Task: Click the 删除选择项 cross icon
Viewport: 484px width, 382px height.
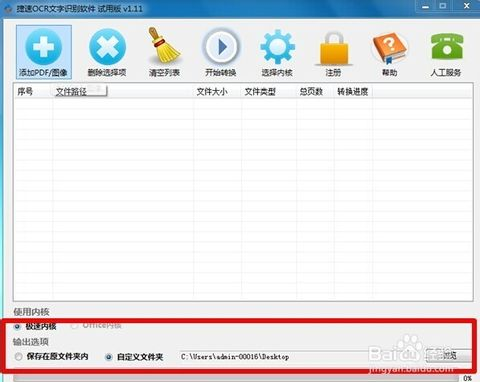Action: coord(107,47)
